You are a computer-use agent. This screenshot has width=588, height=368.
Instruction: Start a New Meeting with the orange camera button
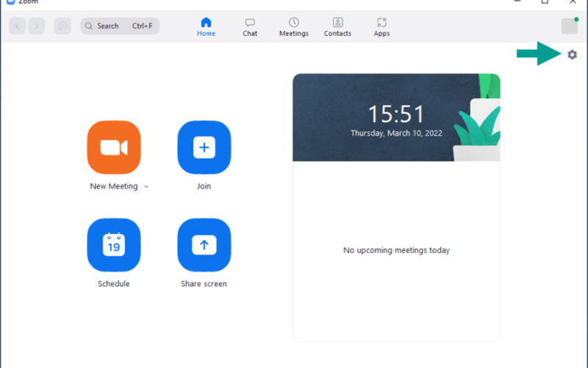[x=114, y=147]
